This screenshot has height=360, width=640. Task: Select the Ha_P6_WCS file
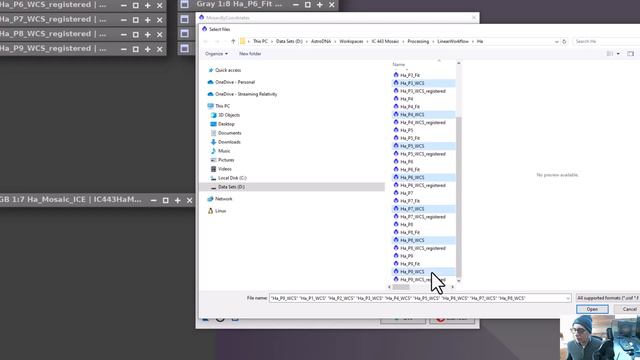coord(424,177)
